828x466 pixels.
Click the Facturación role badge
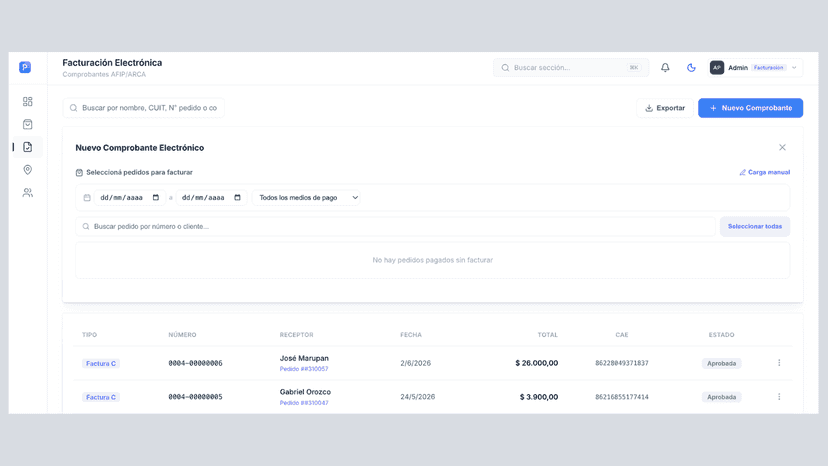tap(768, 68)
